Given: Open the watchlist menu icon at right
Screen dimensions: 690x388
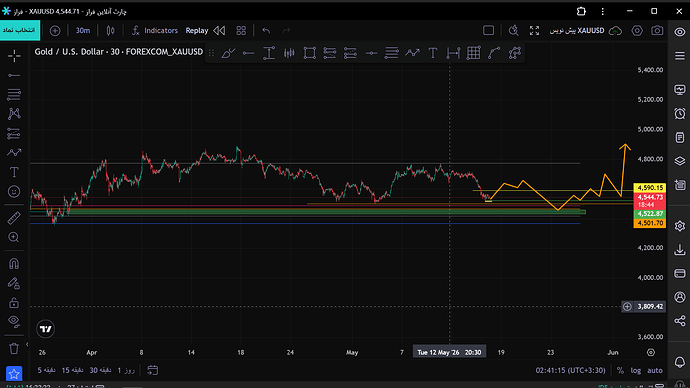Looking at the screenshot, I should click(x=680, y=56).
